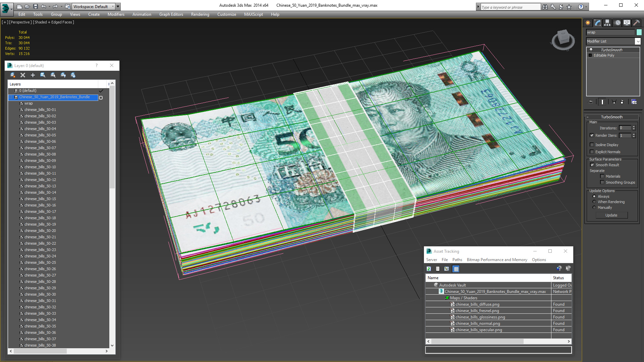644x362 pixels.
Task: Open the Modifiers menu
Action: 116,14
